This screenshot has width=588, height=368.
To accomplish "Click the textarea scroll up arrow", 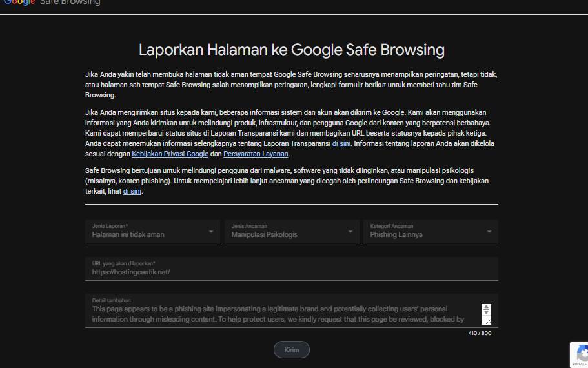I will [x=486, y=307].
